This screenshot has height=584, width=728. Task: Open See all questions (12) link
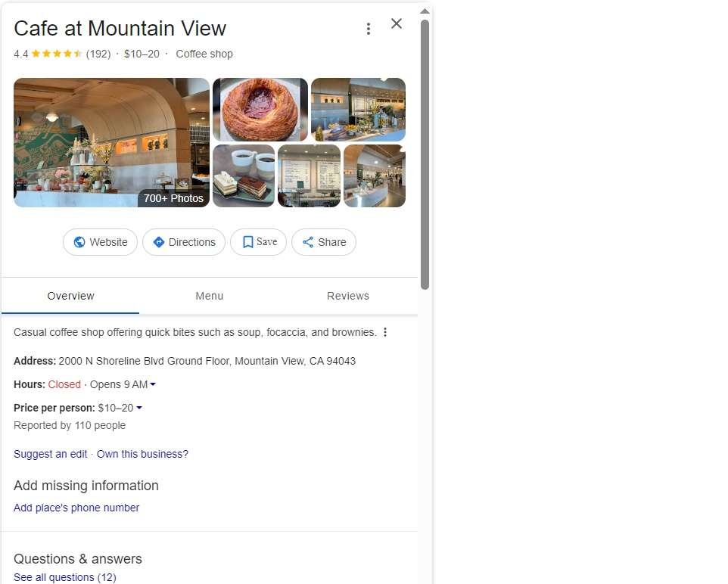coord(65,577)
